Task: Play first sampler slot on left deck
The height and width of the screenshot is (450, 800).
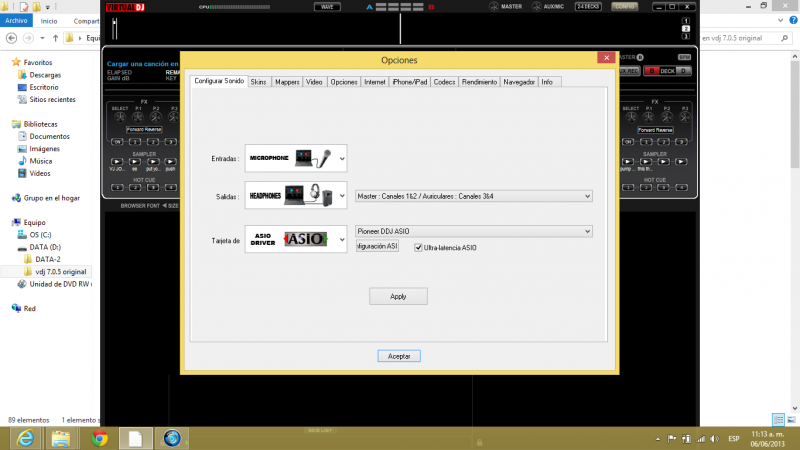Action: [117, 162]
